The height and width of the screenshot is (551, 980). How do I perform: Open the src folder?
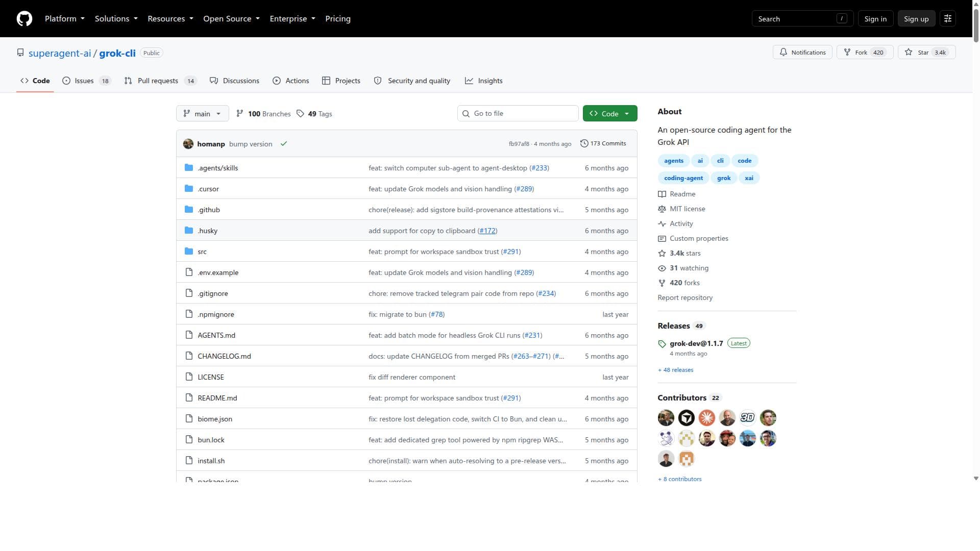202,252
